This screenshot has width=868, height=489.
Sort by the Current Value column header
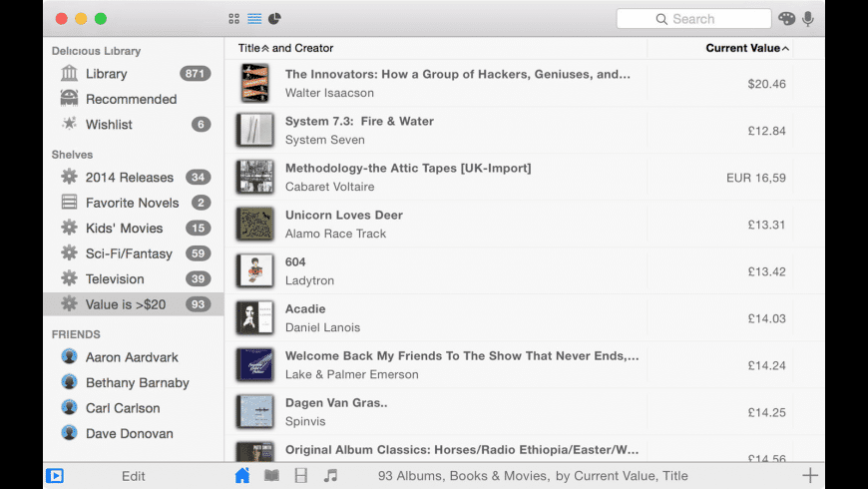[746, 48]
